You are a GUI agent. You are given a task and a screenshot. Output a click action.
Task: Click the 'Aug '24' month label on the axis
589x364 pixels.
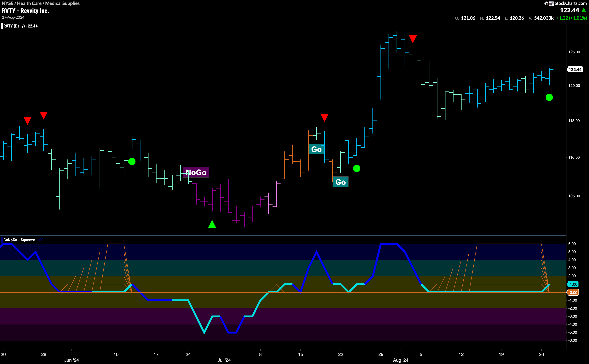[401, 360]
